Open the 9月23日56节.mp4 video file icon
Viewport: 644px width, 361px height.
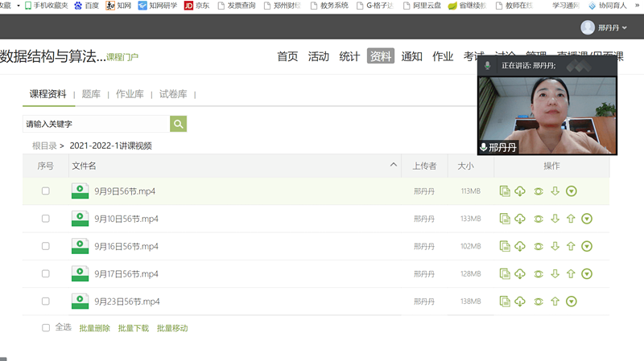[x=80, y=302]
